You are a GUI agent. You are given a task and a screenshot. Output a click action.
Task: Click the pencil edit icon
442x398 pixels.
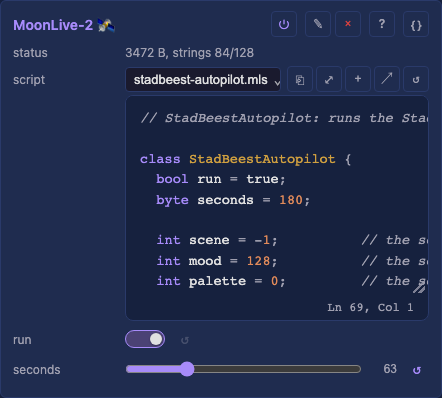(318, 24)
